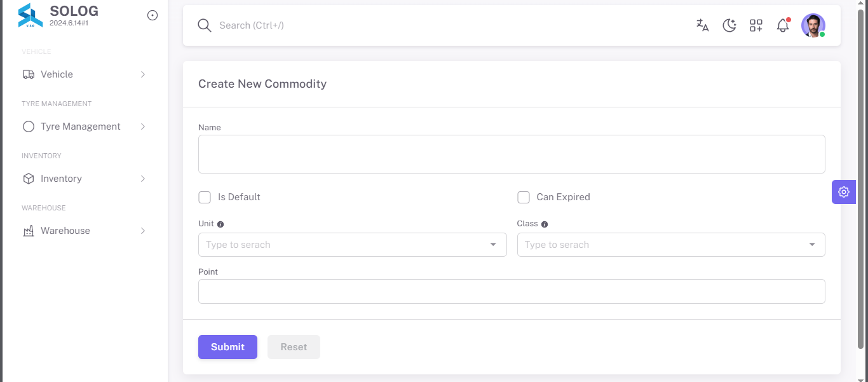Open the Warehouse menu item
The height and width of the screenshot is (382, 868).
pyautogui.click(x=84, y=231)
